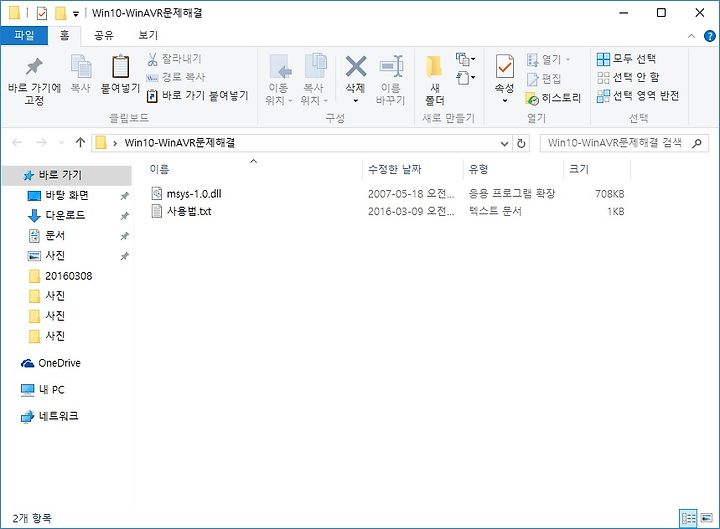
Task: Collapse the ribbon with the chevron
Action: click(691, 36)
